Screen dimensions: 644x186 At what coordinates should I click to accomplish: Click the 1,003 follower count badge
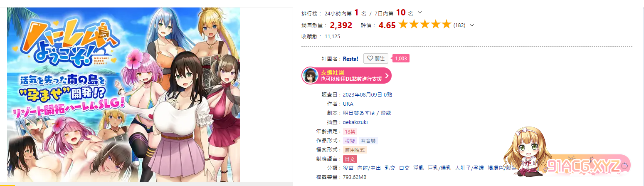click(x=400, y=59)
